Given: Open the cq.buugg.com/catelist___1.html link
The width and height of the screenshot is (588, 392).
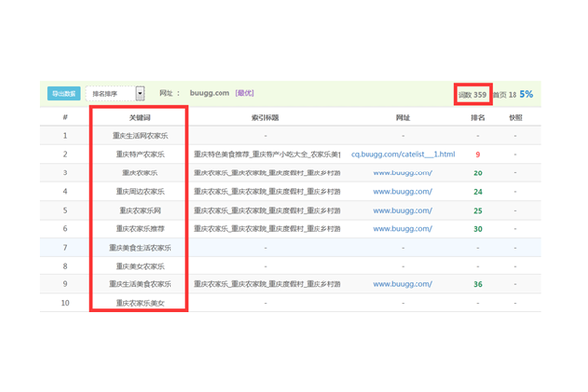Looking at the screenshot, I should [403, 154].
